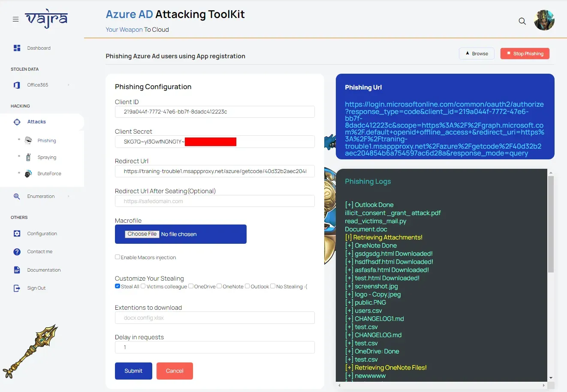The height and width of the screenshot is (392, 567).
Task: Focus the Client Secret field
Action: [215, 141]
